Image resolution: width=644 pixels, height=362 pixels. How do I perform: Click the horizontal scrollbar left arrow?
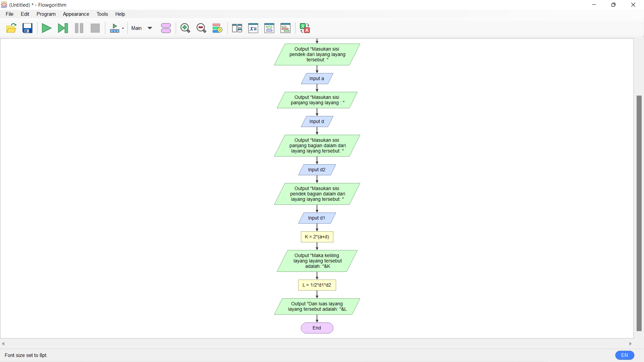(x=3, y=344)
